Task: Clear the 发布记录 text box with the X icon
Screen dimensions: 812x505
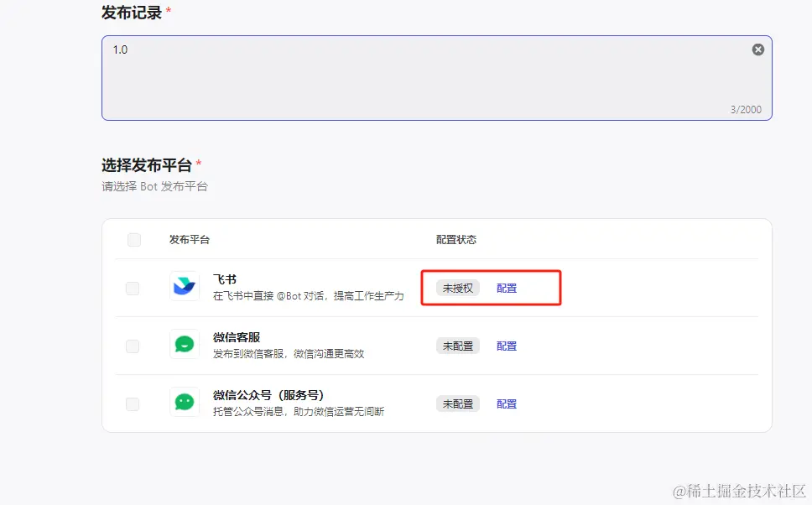Action: click(x=758, y=49)
